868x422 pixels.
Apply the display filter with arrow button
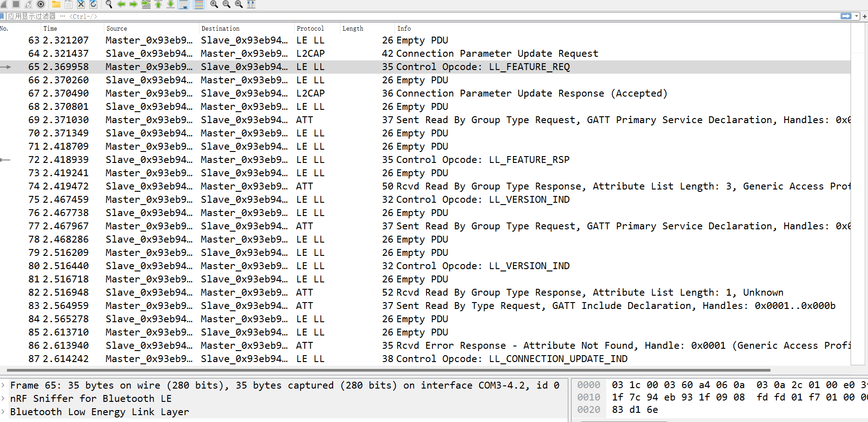coord(846,16)
